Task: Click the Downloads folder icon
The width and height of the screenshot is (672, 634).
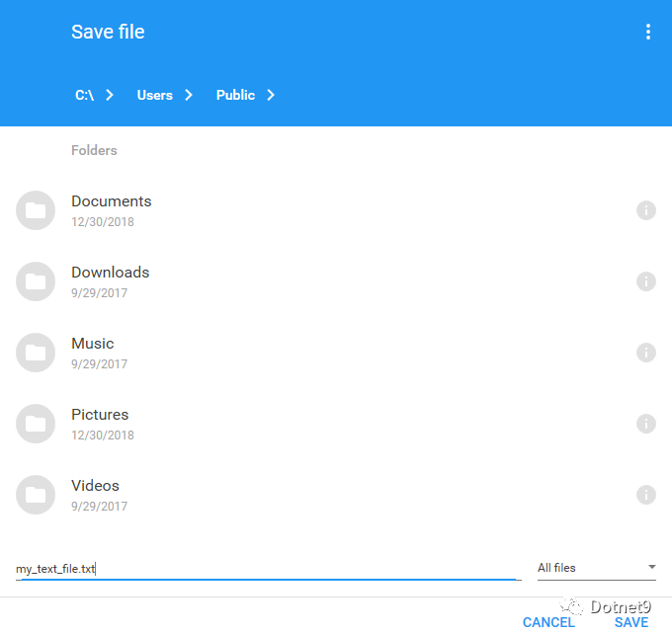Action: tap(36, 281)
